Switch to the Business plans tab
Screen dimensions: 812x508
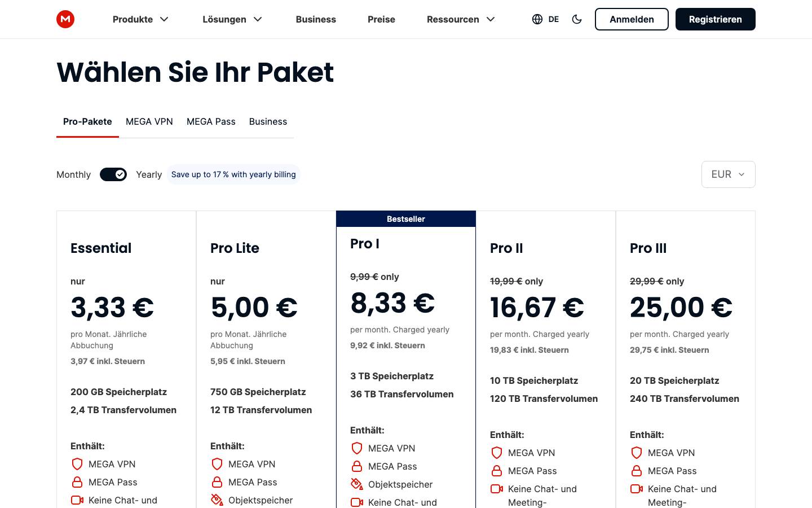[268, 121]
